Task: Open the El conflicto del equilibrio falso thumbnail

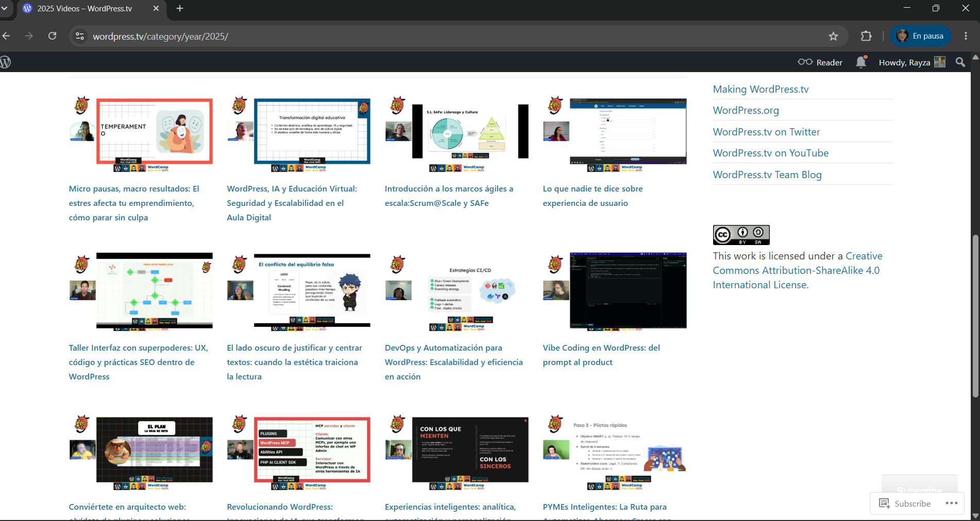Action: click(x=298, y=291)
